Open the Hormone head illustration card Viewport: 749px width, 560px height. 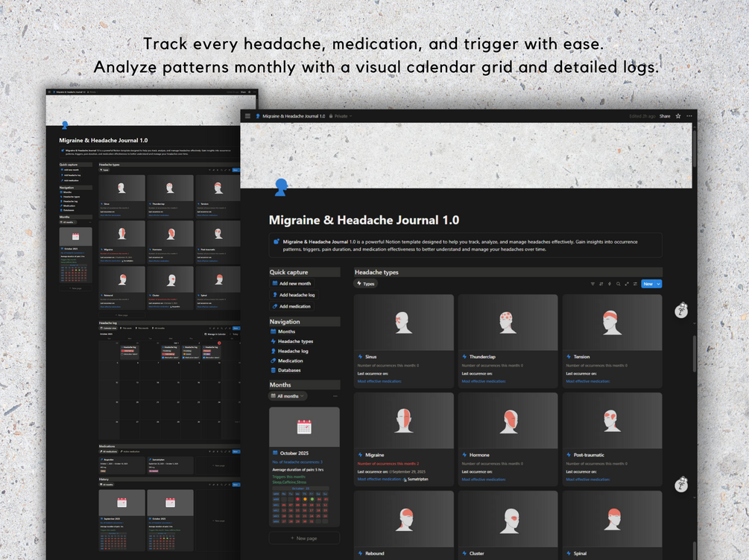click(508, 421)
